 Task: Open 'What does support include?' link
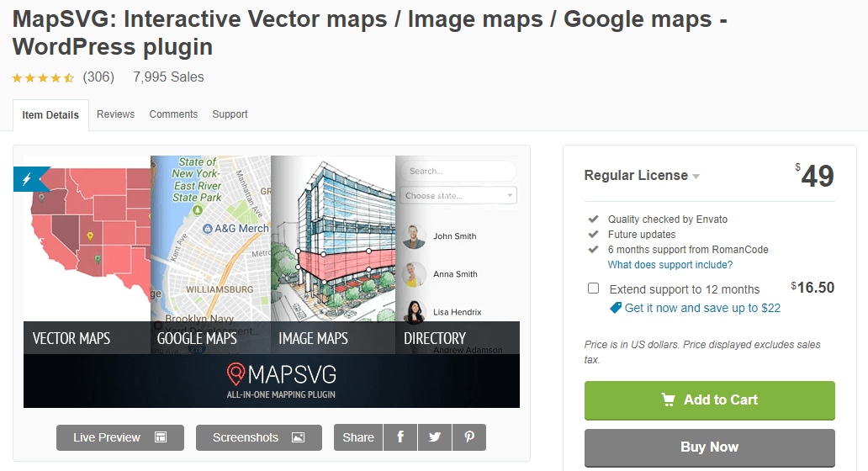670,265
